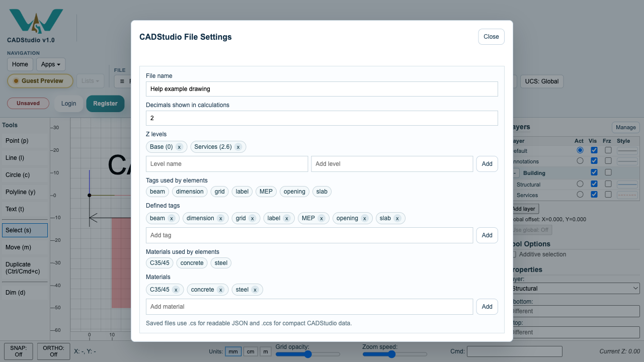Adjust the Zoom speed slider
The height and width of the screenshot is (362, 644).
(394, 354)
